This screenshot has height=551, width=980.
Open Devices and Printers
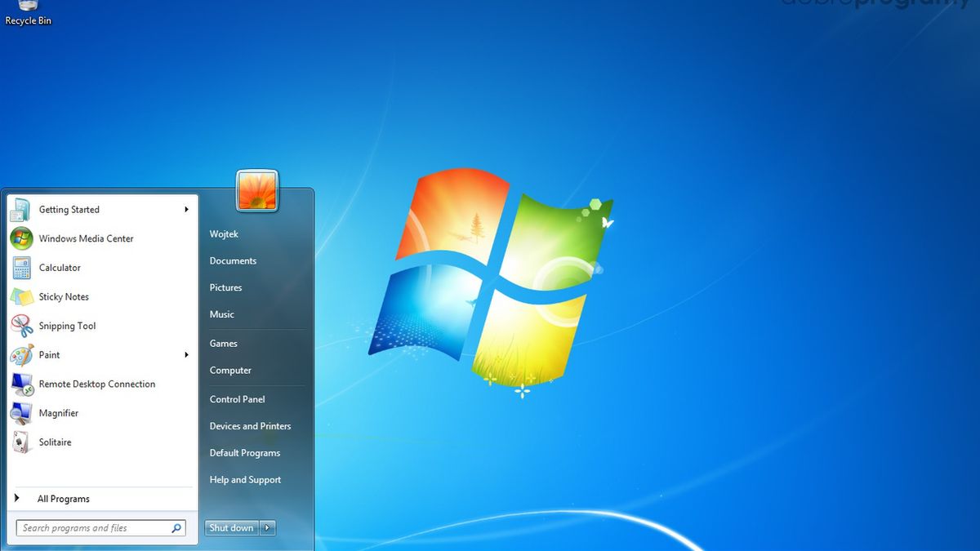[x=250, y=426]
